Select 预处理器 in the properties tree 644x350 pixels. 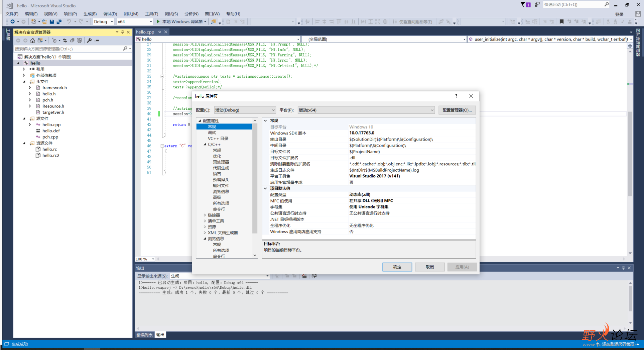click(221, 162)
